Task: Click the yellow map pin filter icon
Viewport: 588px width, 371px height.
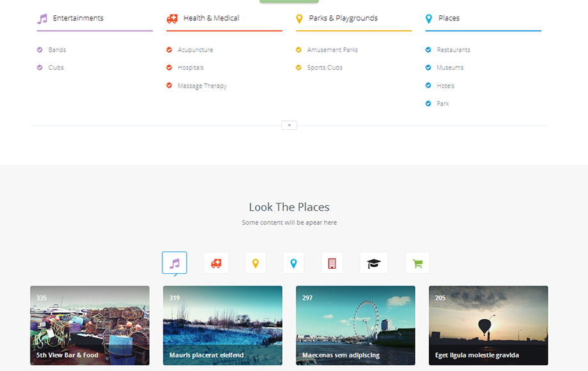Action: 255,263
